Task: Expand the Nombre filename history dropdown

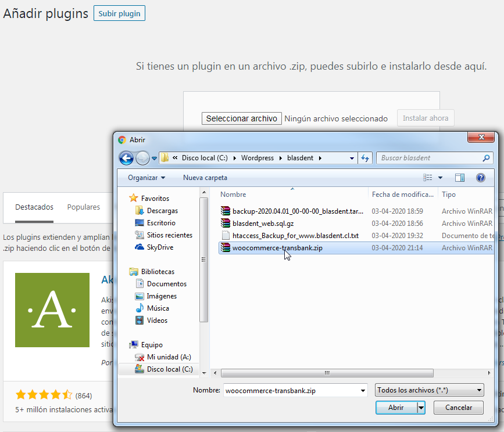Action: click(x=363, y=390)
